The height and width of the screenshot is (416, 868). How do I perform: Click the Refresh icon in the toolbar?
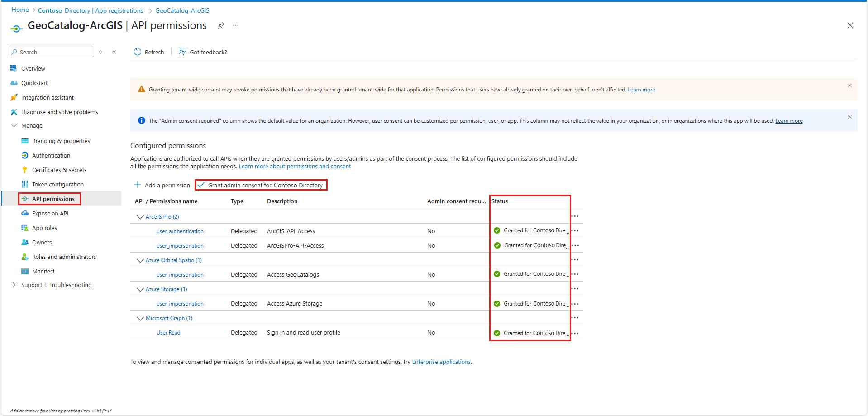138,52
